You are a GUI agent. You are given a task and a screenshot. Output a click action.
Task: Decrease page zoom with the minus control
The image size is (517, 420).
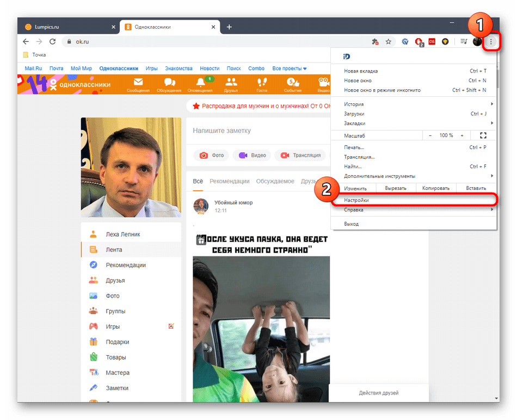coord(430,135)
